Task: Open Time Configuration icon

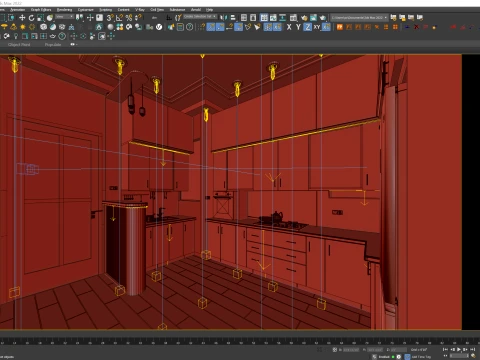Action: click(x=473, y=356)
